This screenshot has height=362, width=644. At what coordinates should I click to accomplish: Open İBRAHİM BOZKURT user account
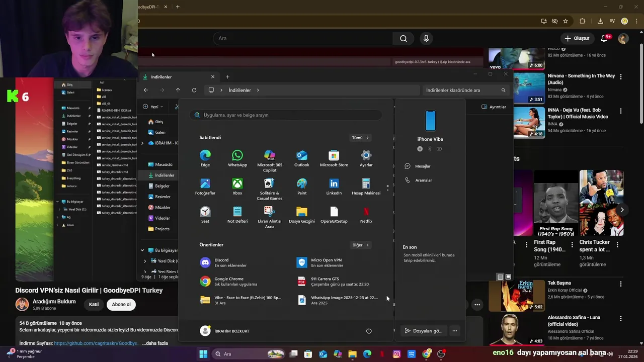point(224,331)
